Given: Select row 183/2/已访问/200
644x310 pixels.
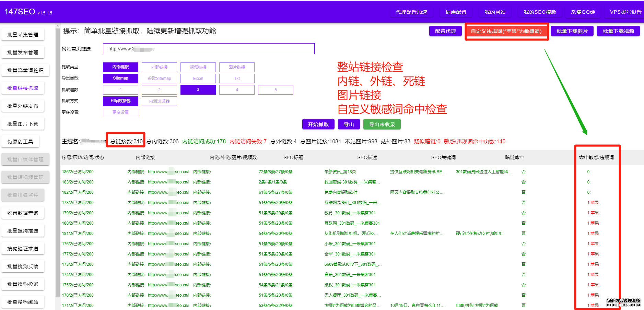Looking at the screenshot, I should pyautogui.click(x=78, y=182).
